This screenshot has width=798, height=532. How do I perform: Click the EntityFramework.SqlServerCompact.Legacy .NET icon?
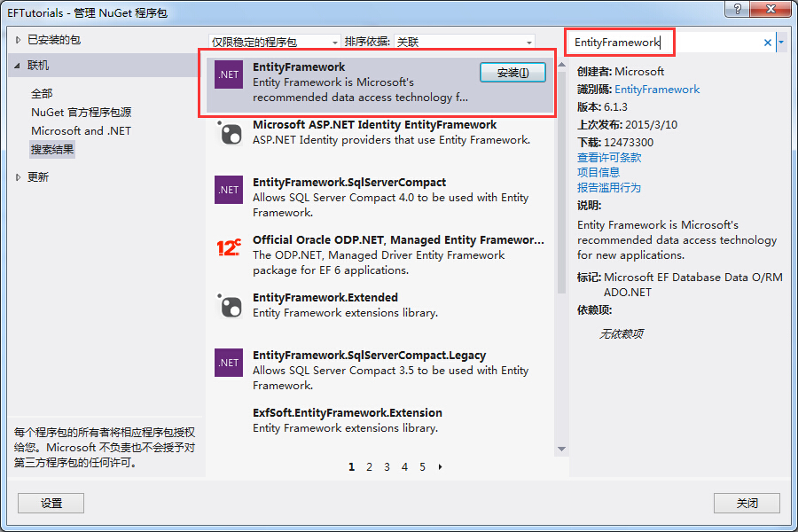point(229,363)
